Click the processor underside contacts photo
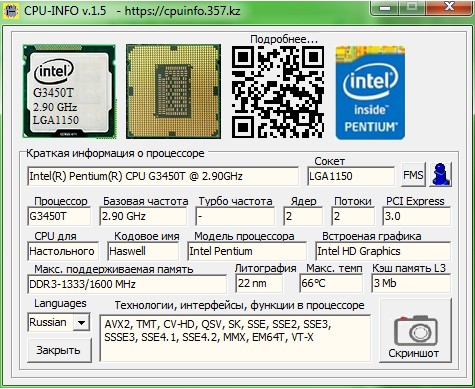This screenshot has width=475, height=389. coord(173,91)
